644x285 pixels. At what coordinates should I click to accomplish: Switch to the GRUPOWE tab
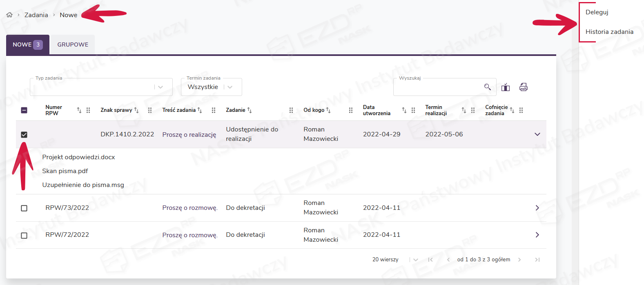click(73, 45)
